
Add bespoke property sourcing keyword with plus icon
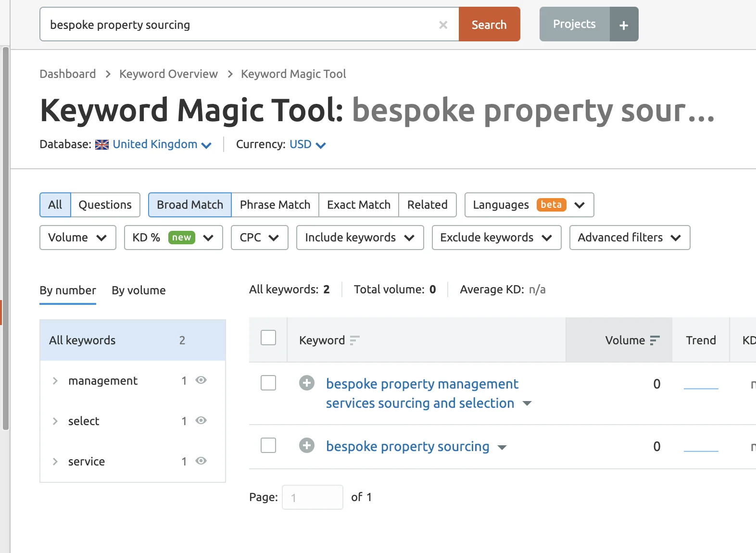coord(307,446)
